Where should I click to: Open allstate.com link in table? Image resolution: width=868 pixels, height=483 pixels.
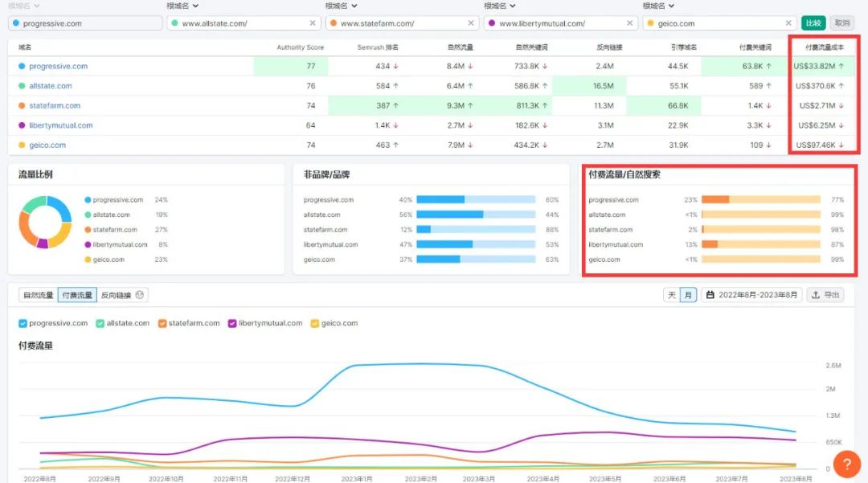pyautogui.click(x=51, y=86)
